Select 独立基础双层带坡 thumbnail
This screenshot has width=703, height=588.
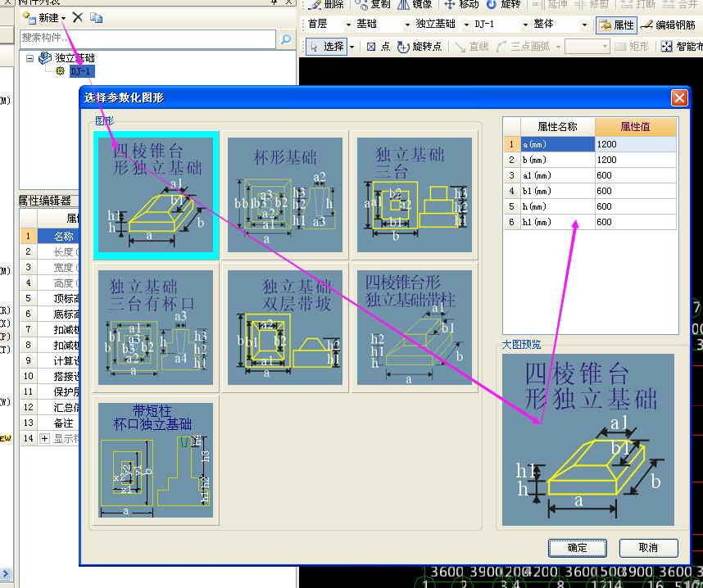(285, 327)
